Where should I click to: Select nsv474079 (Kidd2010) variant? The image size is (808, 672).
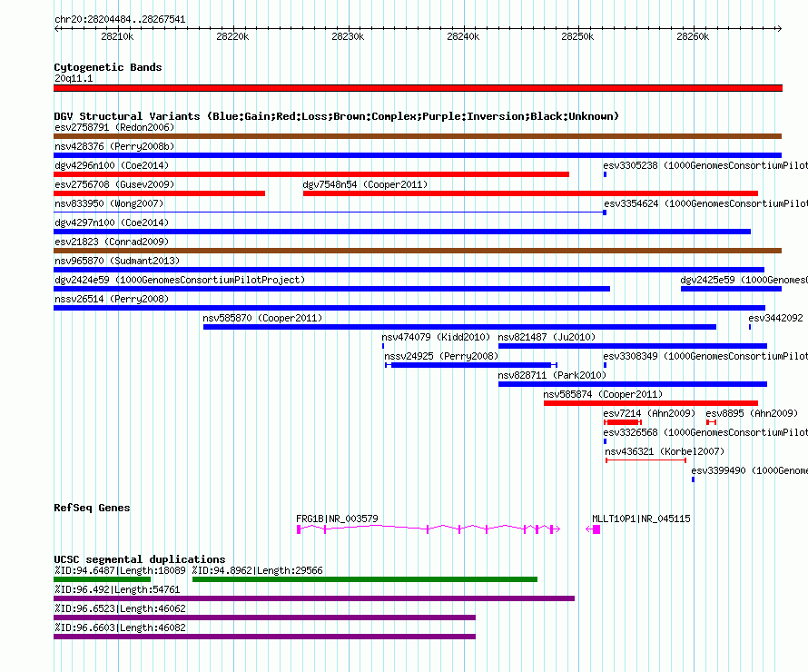pyautogui.click(x=383, y=346)
